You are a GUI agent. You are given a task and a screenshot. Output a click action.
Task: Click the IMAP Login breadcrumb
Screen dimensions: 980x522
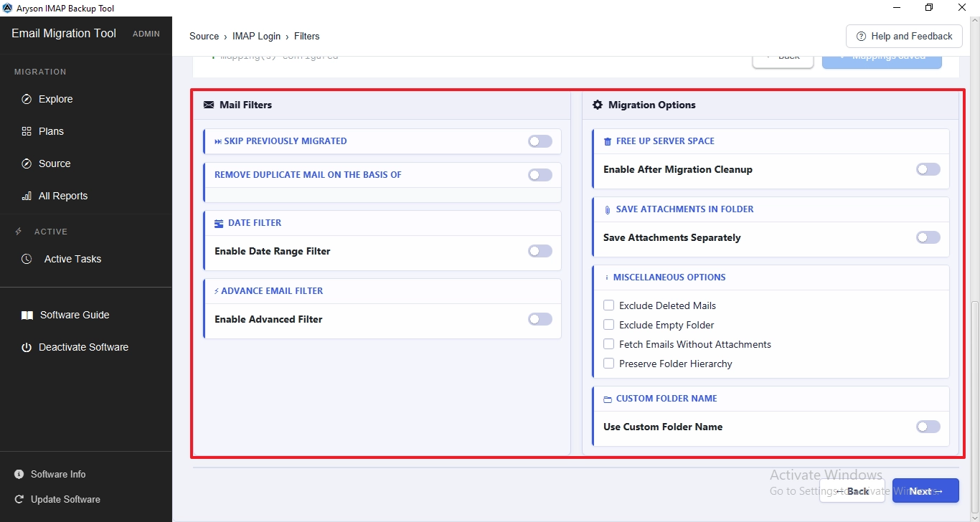pos(256,36)
